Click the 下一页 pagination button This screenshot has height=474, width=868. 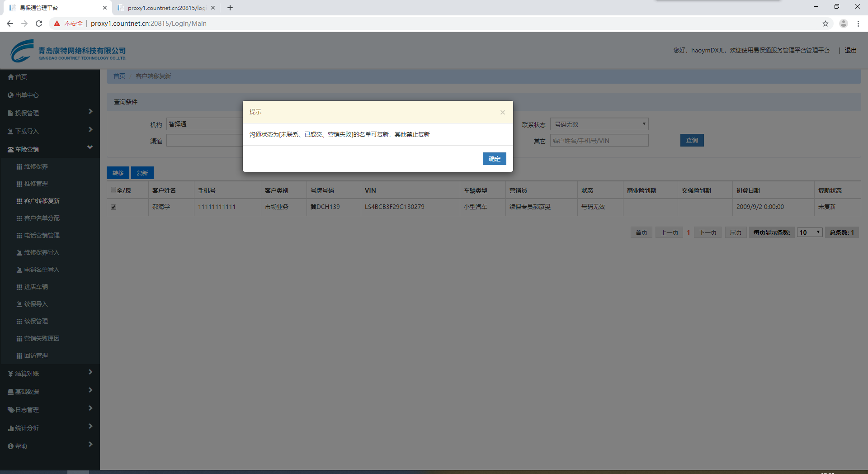pyautogui.click(x=708, y=232)
